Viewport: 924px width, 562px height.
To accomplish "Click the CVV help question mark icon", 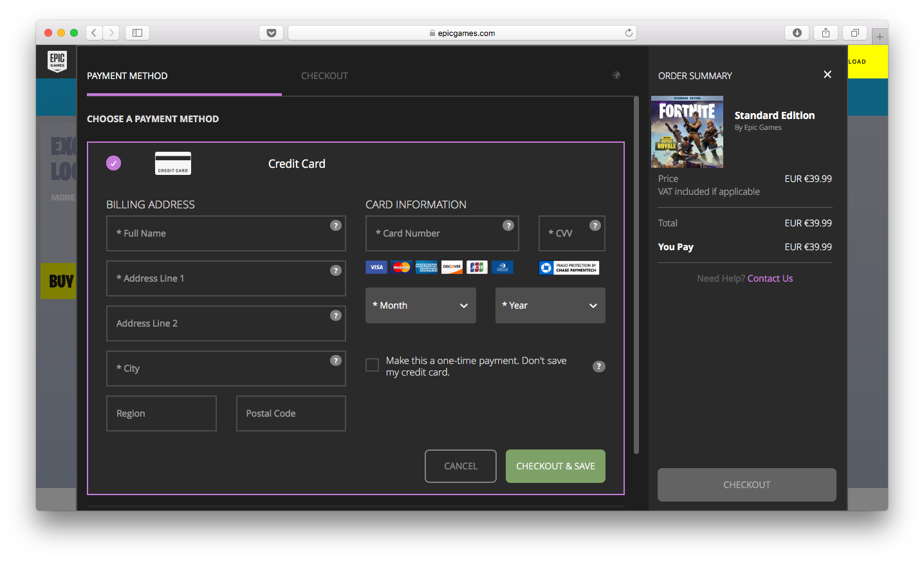I will tap(595, 226).
